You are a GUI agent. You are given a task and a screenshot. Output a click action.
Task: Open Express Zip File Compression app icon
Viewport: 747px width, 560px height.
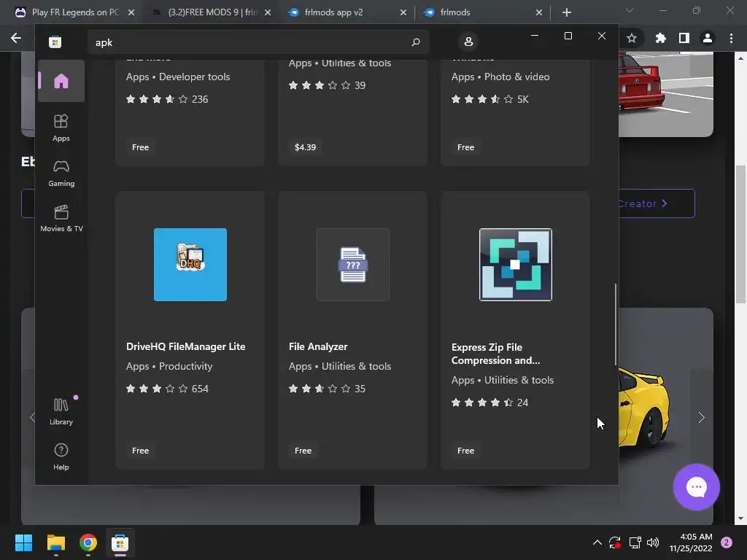coord(516,265)
